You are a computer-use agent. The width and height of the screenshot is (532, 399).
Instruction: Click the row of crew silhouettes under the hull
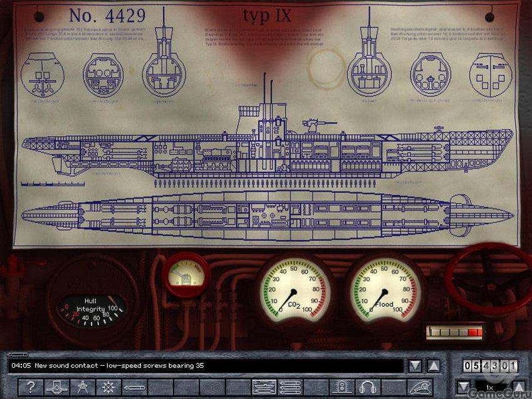click(x=265, y=184)
